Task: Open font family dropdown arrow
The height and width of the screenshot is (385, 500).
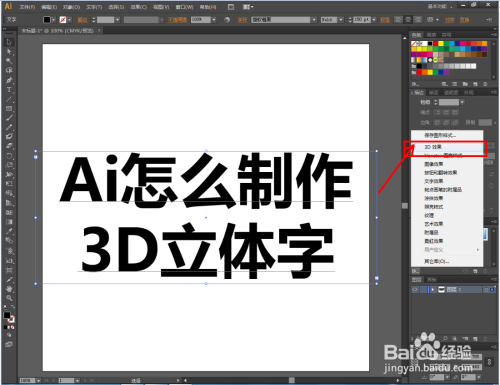Action: click(314, 20)
